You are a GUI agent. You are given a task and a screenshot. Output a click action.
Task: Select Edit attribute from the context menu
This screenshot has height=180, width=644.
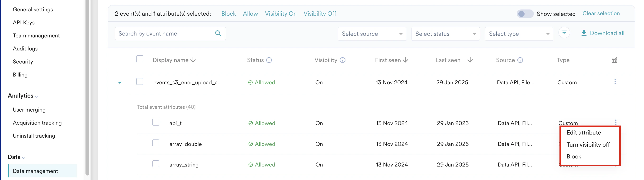coord(584,132)
